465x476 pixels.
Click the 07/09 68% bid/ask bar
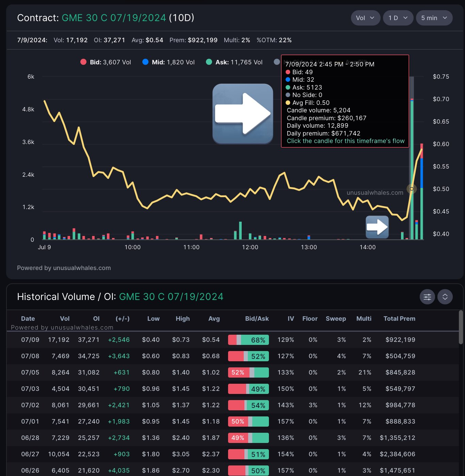[248, 340]
